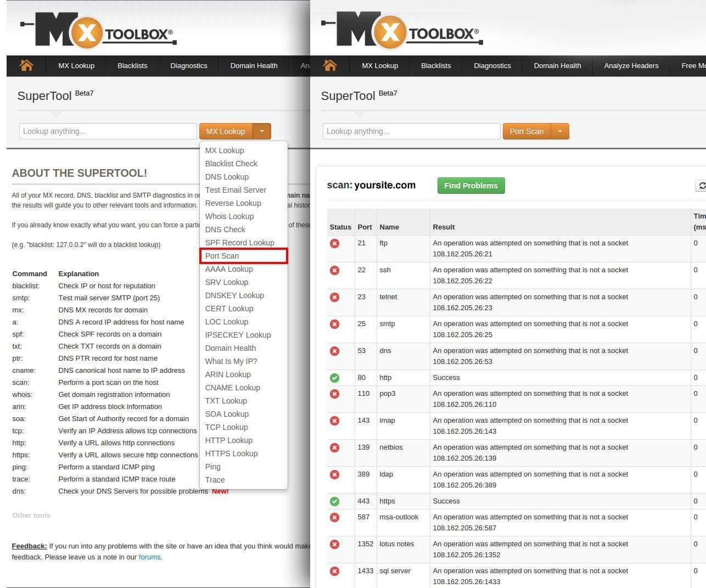Click the home icon in right page navbar

pyautogui.click(x=330, y=65)
